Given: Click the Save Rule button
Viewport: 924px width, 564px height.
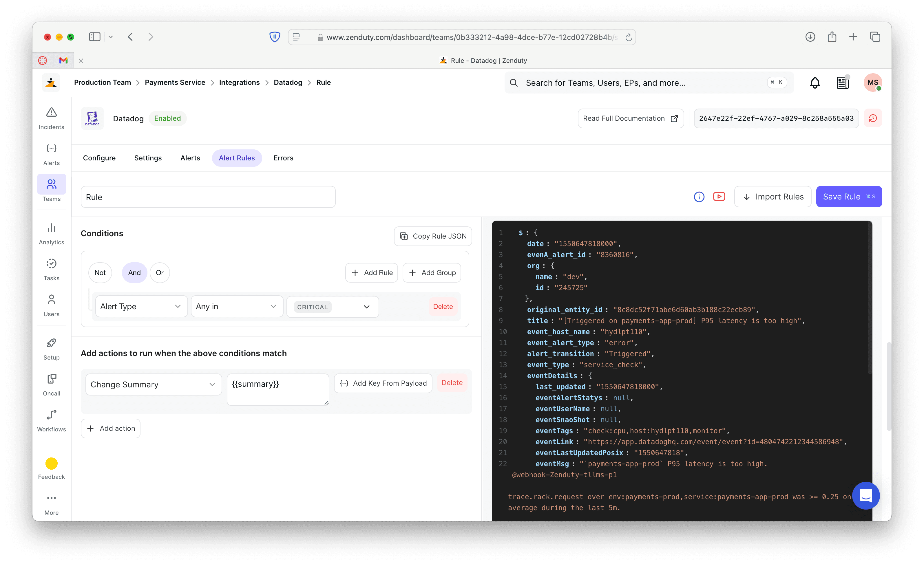Looking at the screenshot, I should [x=849, y=197].
